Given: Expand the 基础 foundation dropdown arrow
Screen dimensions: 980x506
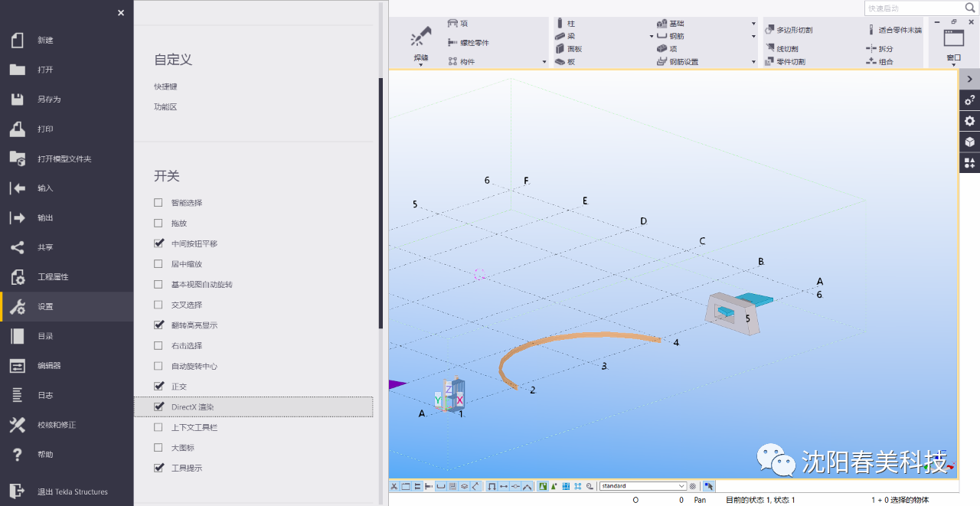Looking at the screenshot, I should [x=753, y=24].
